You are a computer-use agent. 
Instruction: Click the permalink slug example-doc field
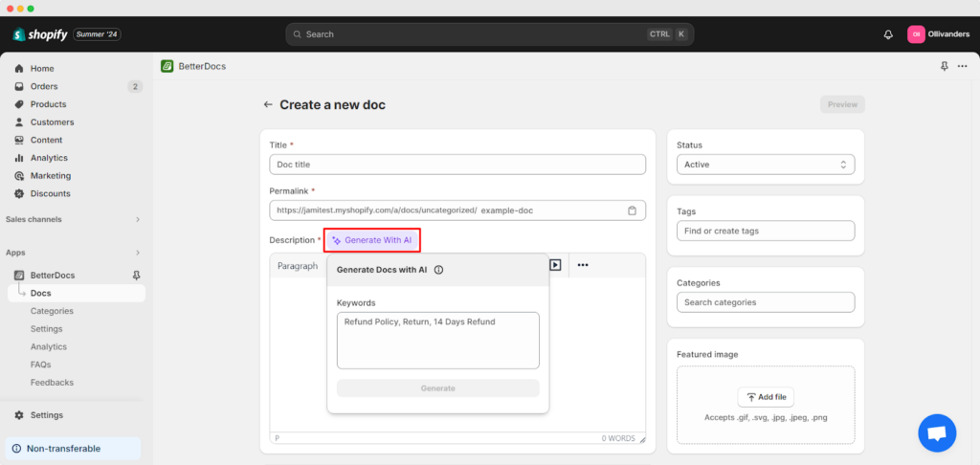pos(507,210)
